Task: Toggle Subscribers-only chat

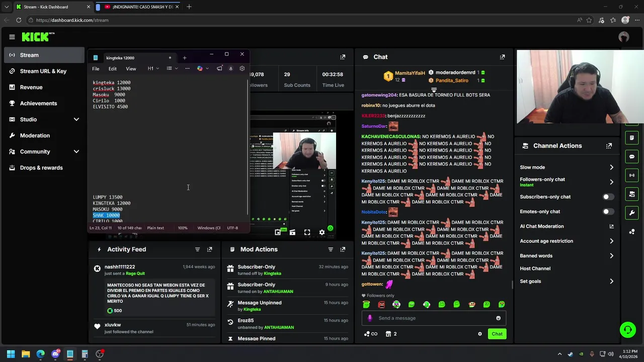Action: click(x=608, y=197)
